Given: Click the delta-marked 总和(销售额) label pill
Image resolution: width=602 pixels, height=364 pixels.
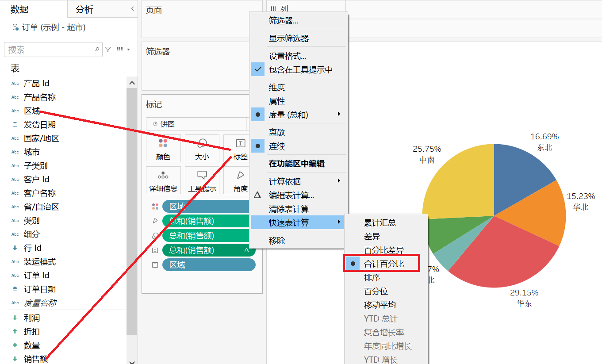Looking at the screenshot, I should coord(209,250).
